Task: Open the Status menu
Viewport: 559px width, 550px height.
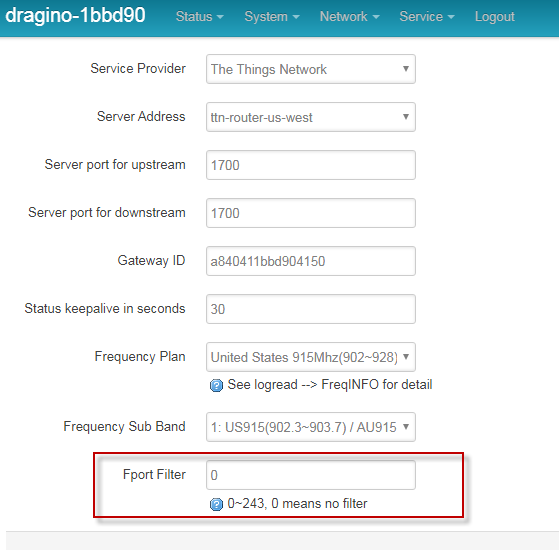Action: [x=200, y=16]
